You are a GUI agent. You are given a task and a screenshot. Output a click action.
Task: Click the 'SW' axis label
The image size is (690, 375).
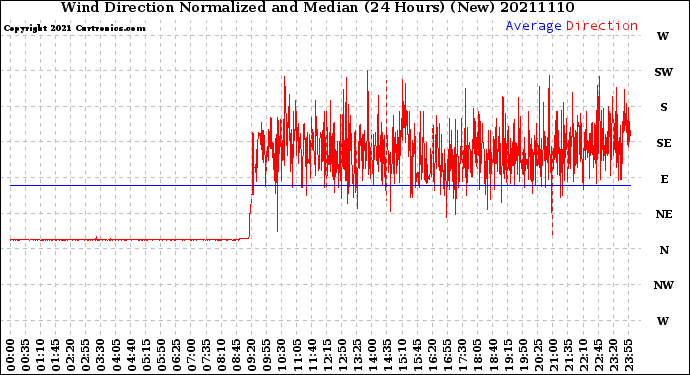(x=664, y=72)
